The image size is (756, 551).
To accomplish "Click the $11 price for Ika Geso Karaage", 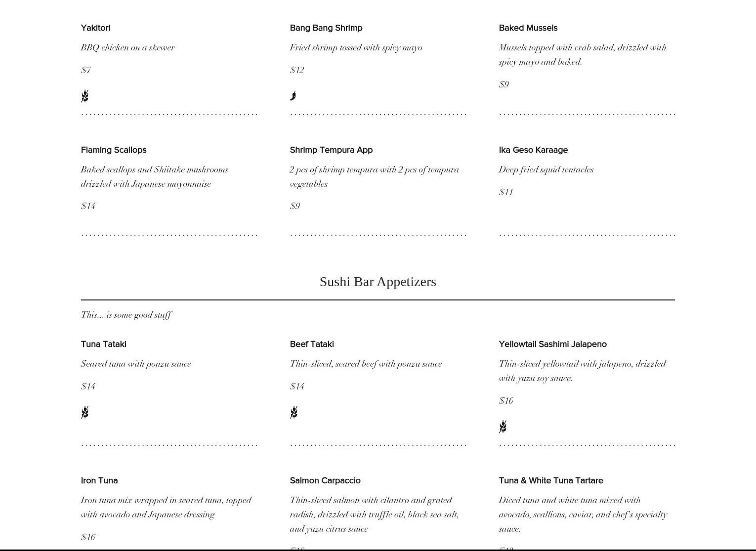I will point(506,192).
